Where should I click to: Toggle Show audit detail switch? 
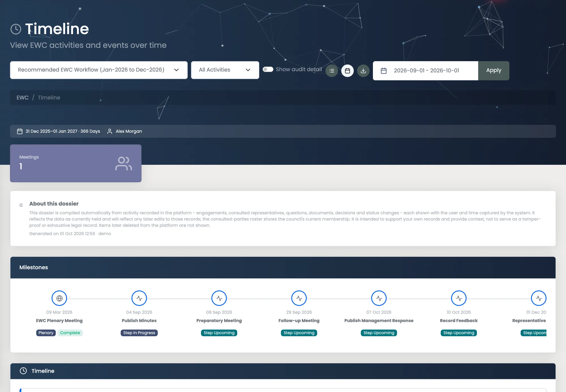pyautogui.click(x=268, y=69)
